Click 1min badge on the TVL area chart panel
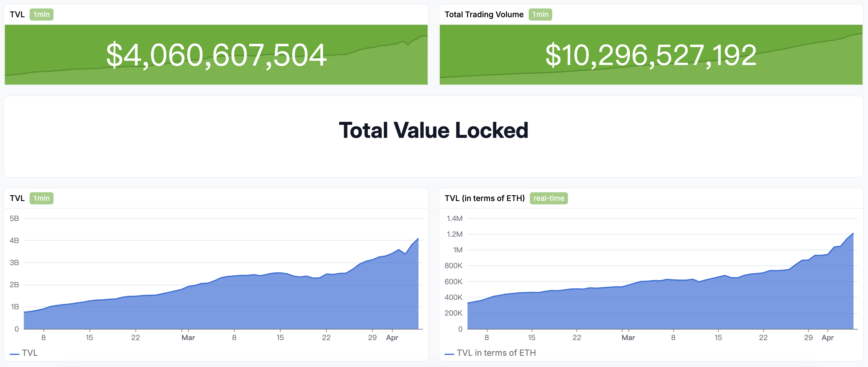This screenshot has height=367, width=868. point(41,198)
